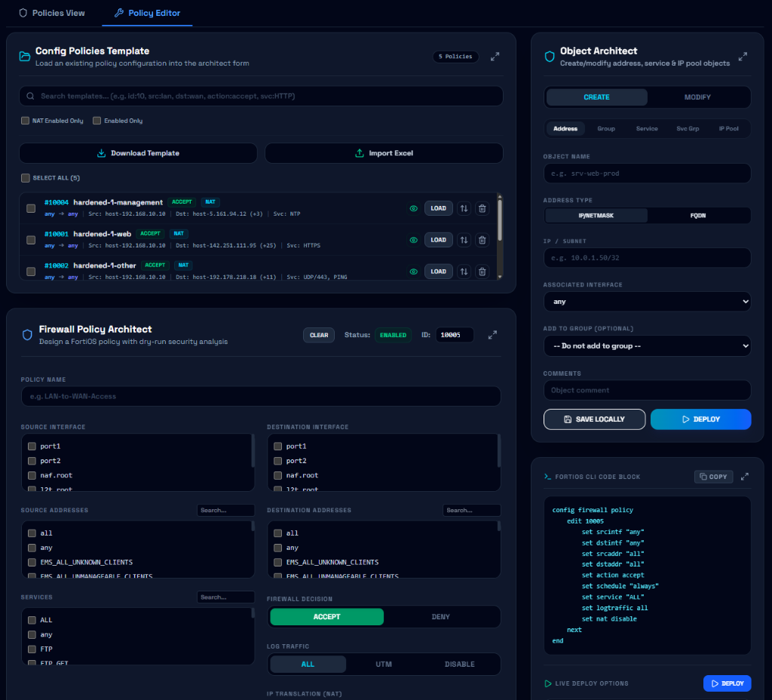Viewport: 772px width, 700px height.
Task: Click the shield icon beside Object Architect
Action: tap(550, 56)
